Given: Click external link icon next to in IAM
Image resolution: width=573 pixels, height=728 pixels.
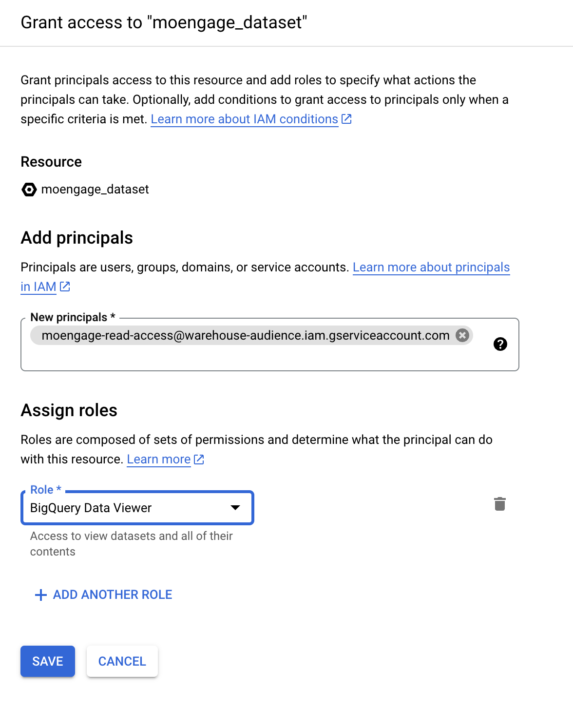Looking at the screenshot, I should 65,287.
